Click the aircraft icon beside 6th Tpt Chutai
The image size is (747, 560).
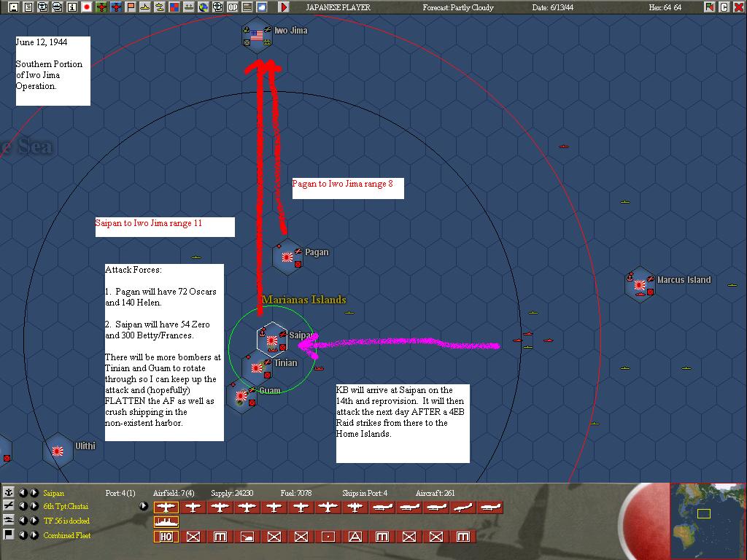[8, 506]
